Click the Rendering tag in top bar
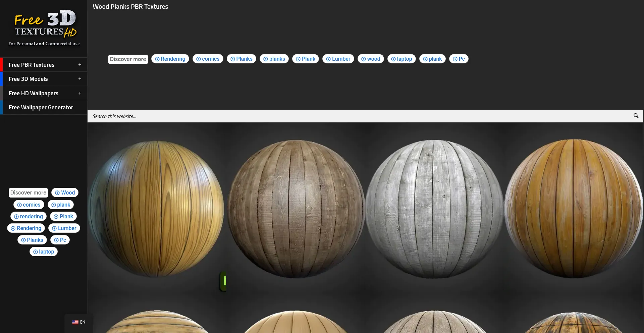644x333 pixels. [x=170, y=59]
